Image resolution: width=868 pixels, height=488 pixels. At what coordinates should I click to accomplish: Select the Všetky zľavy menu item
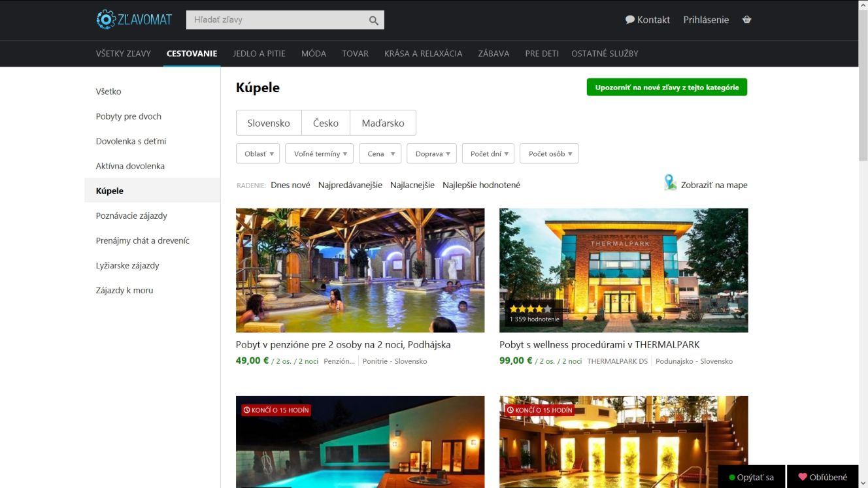click(x=124, y=54)
